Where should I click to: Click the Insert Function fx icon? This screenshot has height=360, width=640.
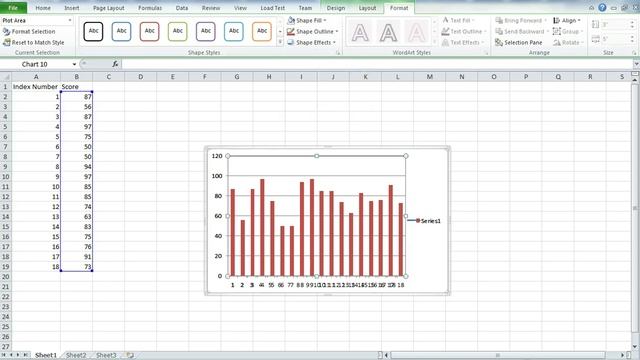(116, 64)
